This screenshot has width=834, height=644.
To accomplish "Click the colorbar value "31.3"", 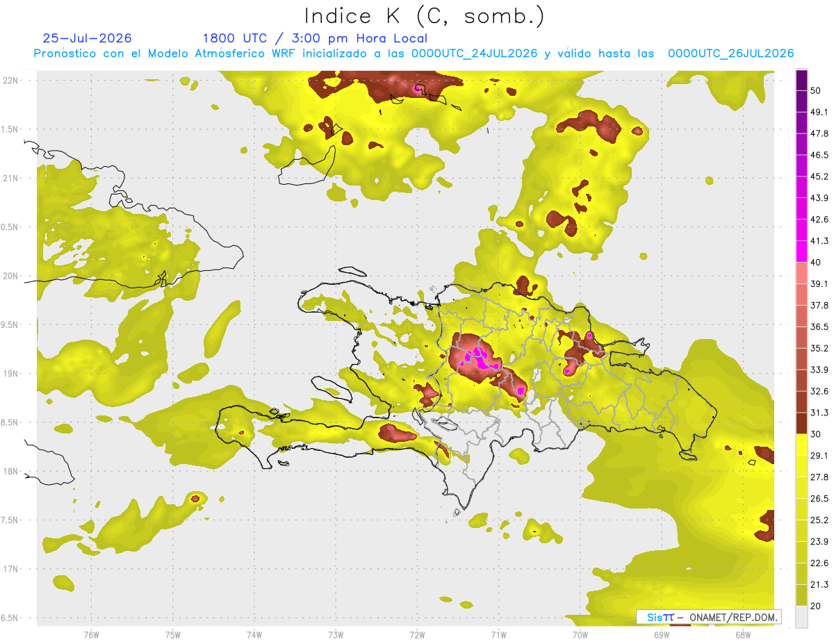I will [819, 413].
